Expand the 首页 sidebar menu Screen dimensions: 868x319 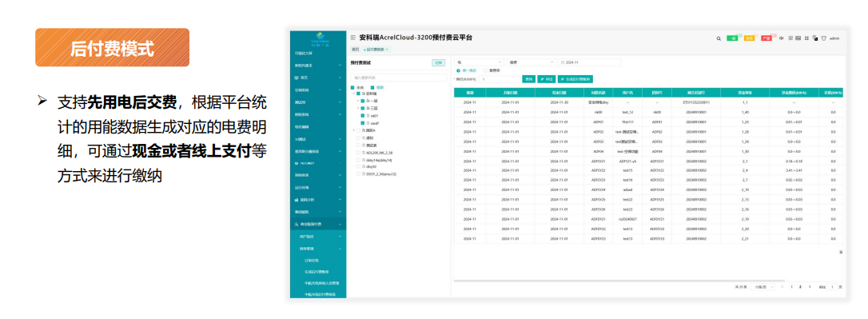coord(318,78)
